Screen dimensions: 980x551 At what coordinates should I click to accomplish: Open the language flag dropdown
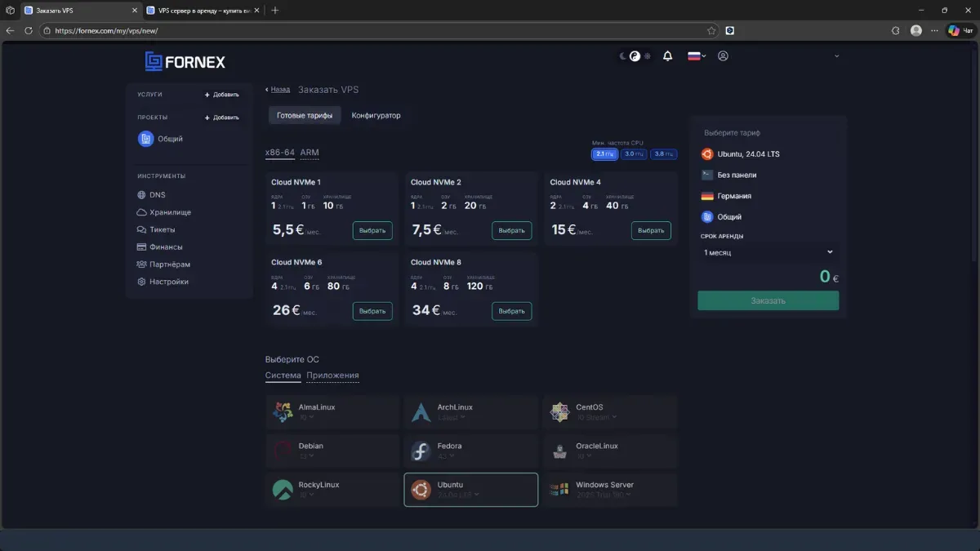tap(697, 56)
